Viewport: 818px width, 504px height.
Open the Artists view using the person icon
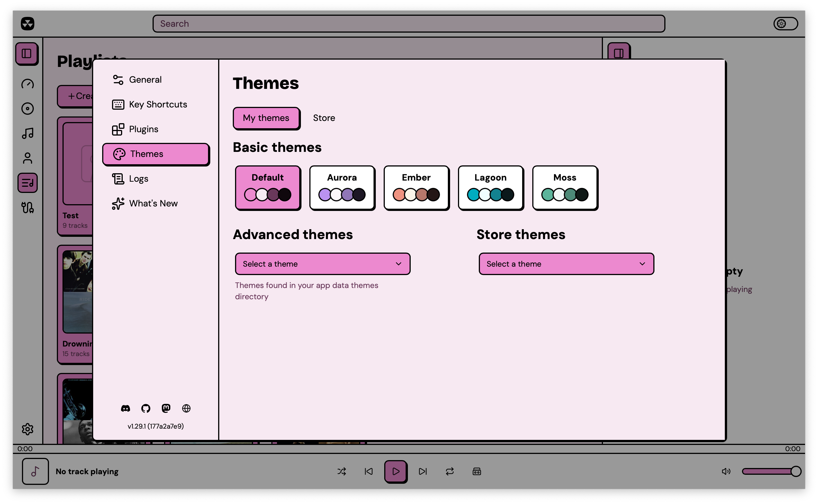(x=27, y=158)
